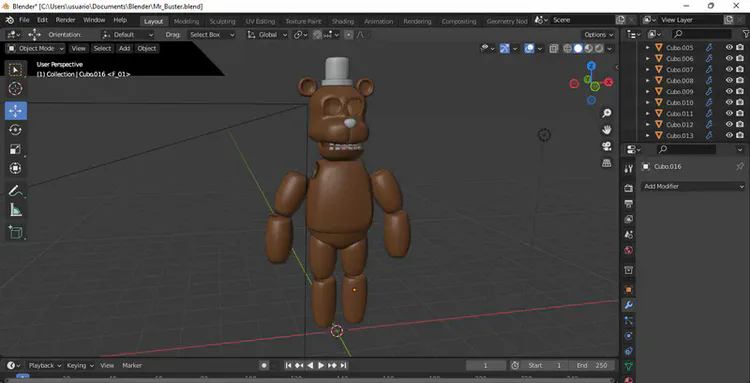Open the Drag Select Box dropdown

tap(211, 35)
